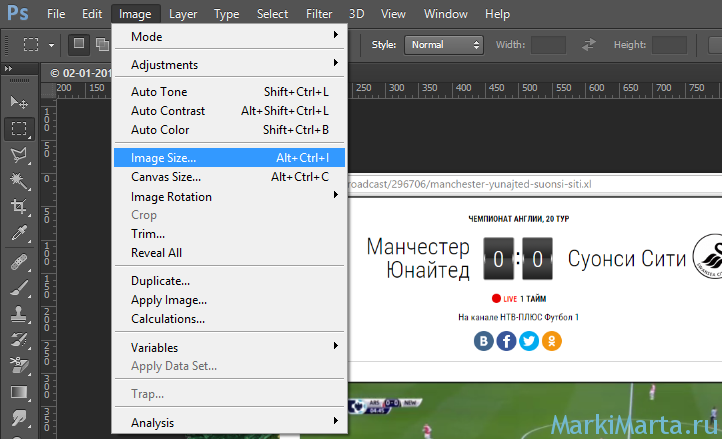Click the red LIVE indicator dot
Viewport: 722px width, 439px height.
point(496,299)
